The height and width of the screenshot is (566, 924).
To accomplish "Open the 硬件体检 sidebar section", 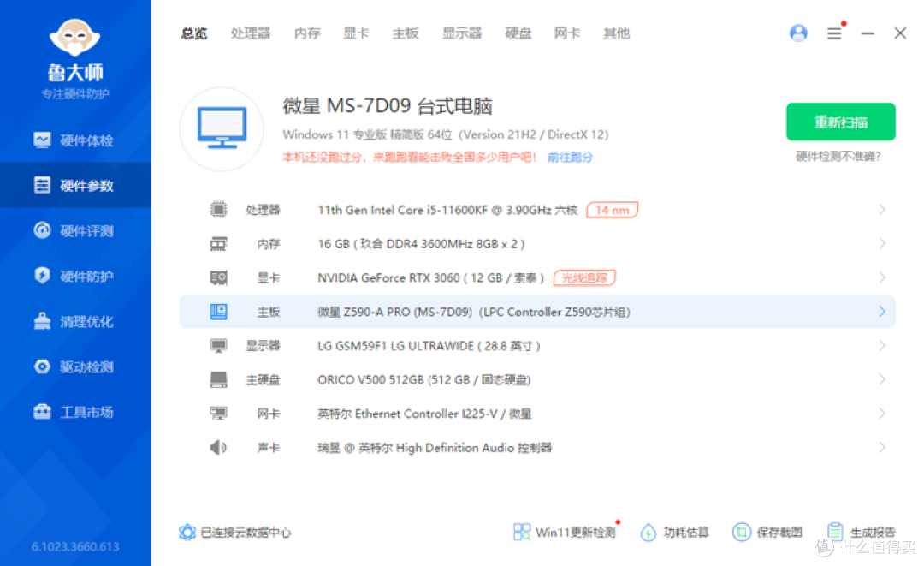I will [74, 140].
